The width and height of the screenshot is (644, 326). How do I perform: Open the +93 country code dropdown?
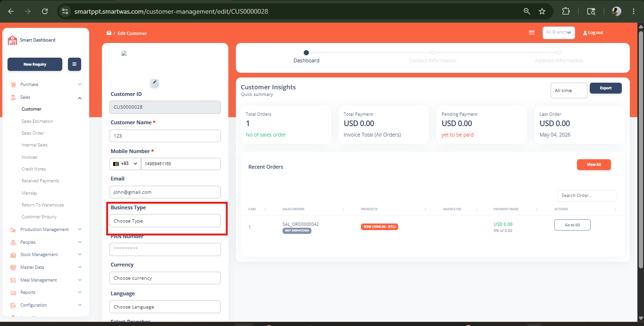(125, 164)
